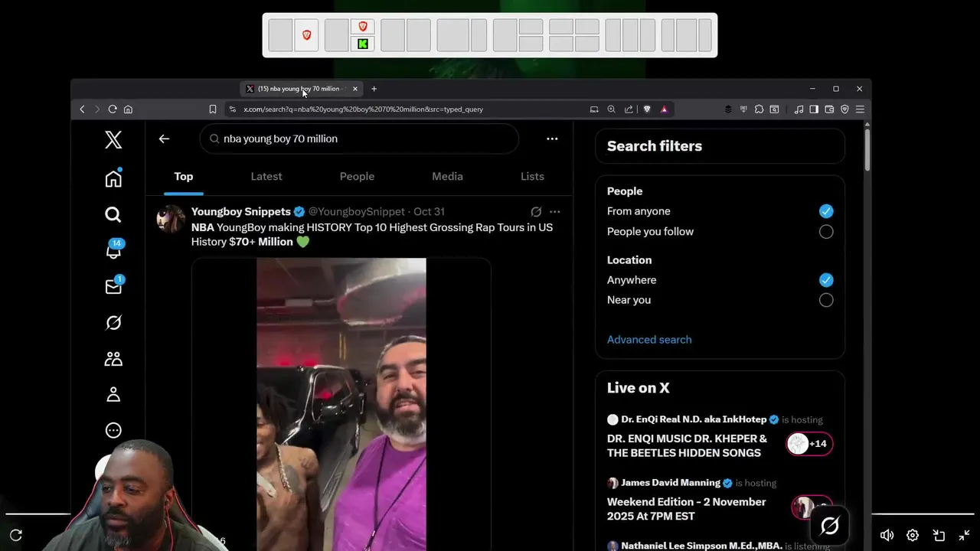Screen dimensions: 980x551
Task: Open Brave Shields lion icon
Action: [647, 109]
